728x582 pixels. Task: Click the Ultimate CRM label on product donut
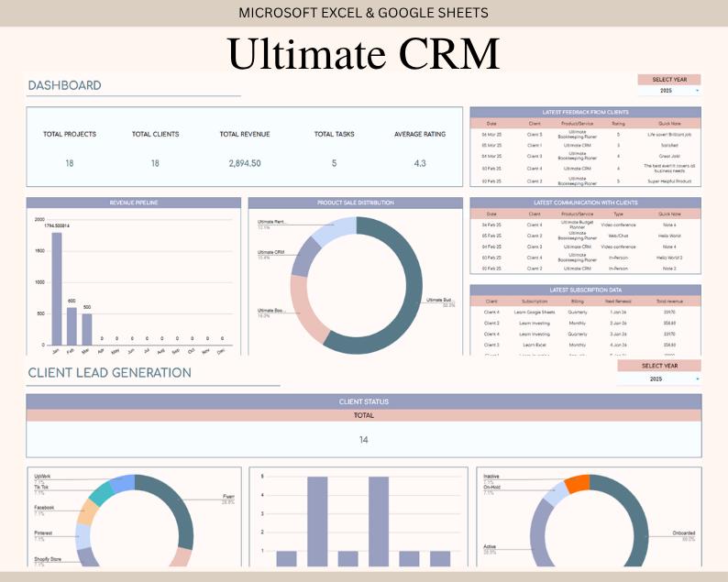coord(271,252)
